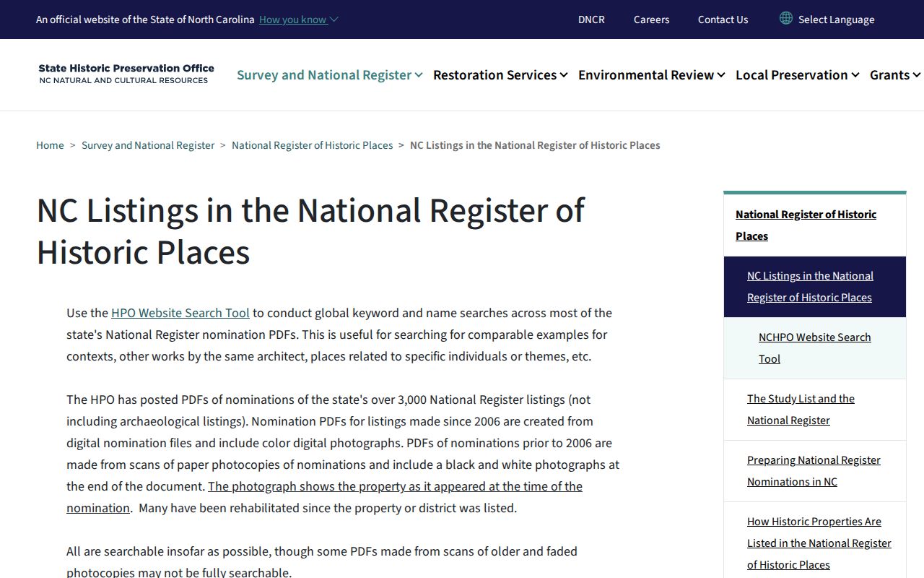Click the paragraph starting 'All are searchable insofar'

click(x=322, y=561)
